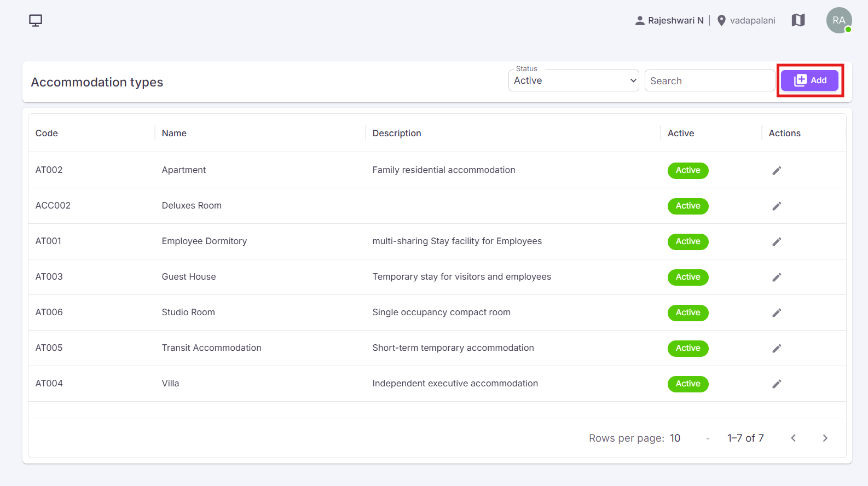Click the Studio Room name cell
This screenshot has height=486, width=868.
tap(188, 312)
